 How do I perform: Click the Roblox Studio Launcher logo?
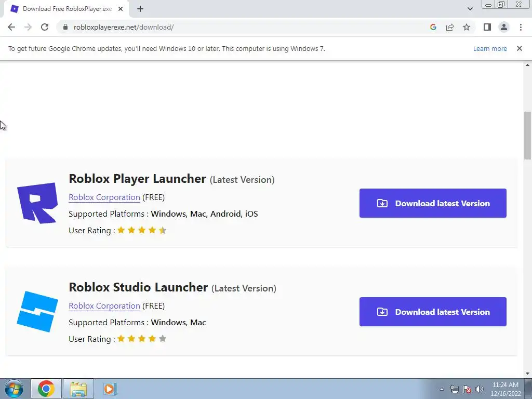pos(37,312)
